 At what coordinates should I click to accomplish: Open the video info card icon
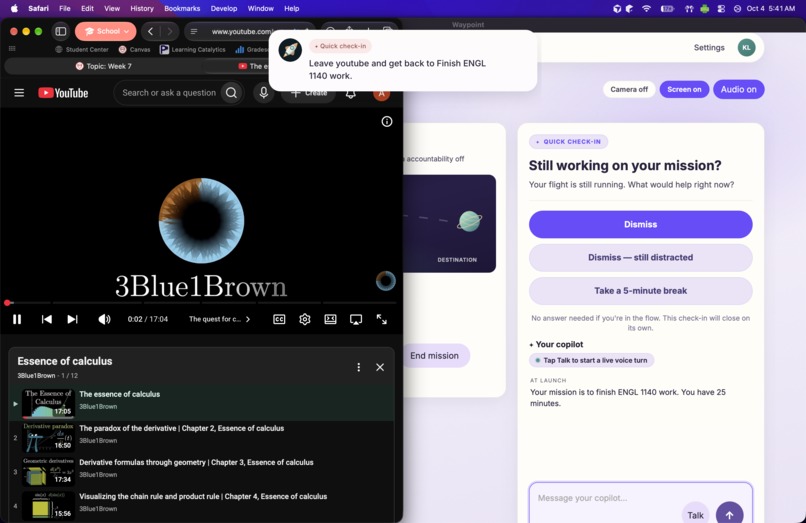pos(387,121)
